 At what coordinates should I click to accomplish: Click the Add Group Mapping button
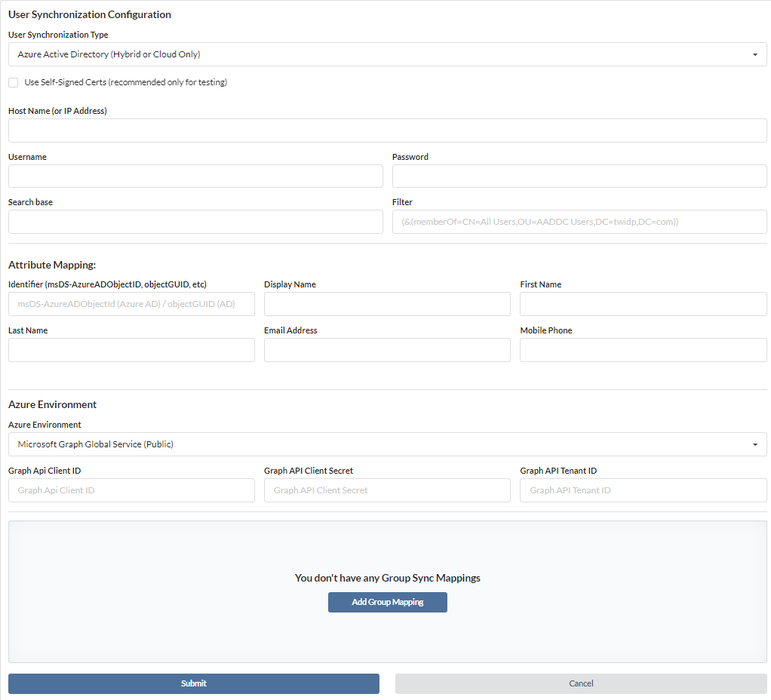(x=388, y=602)
